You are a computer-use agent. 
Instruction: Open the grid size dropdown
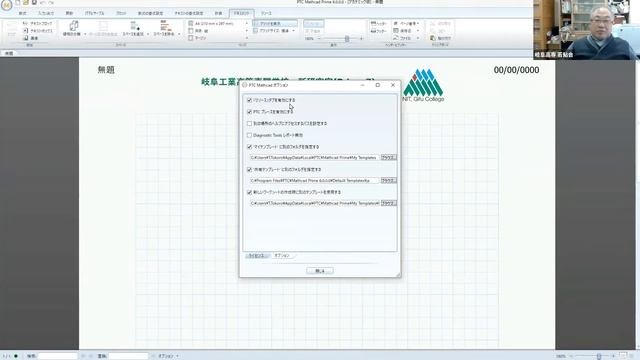tap(293, 31)
